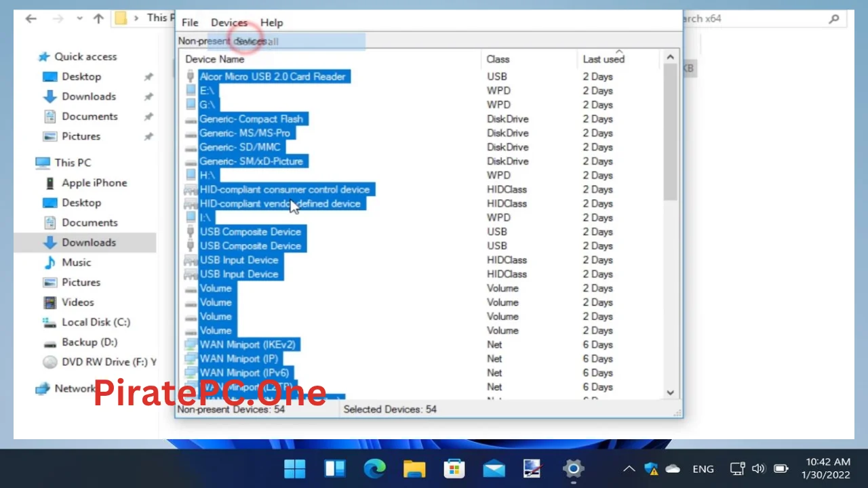Open the Windows Start menu
The height and width of the screenshot is (488, 868).
pyautogui.click(x=295, y=468)
